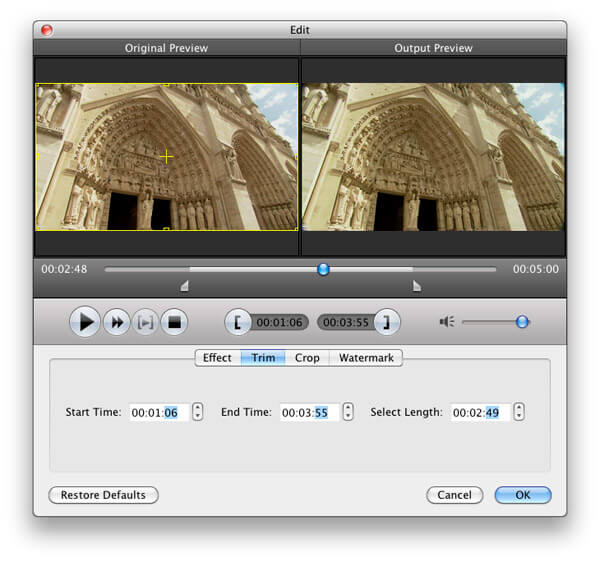Select the Trim tab

point(263,358)
